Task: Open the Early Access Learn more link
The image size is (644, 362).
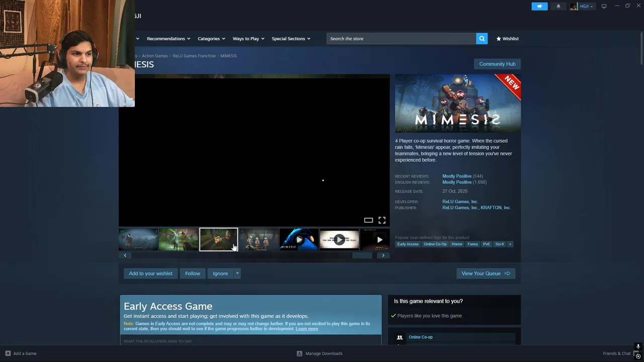Action: click(x=307, y=329)
